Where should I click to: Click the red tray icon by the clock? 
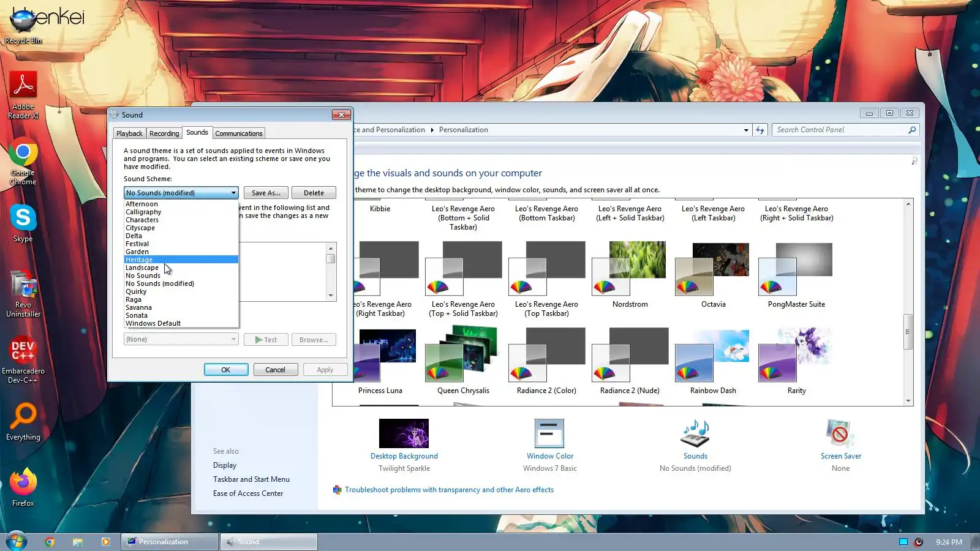(x=918, y=542)
